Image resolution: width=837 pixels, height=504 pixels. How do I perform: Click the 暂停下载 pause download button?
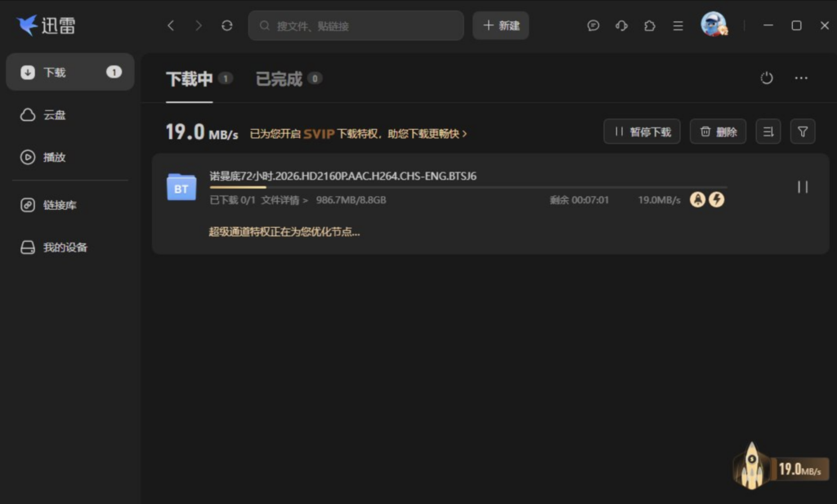pyautogui.click(x=642, y=132)
